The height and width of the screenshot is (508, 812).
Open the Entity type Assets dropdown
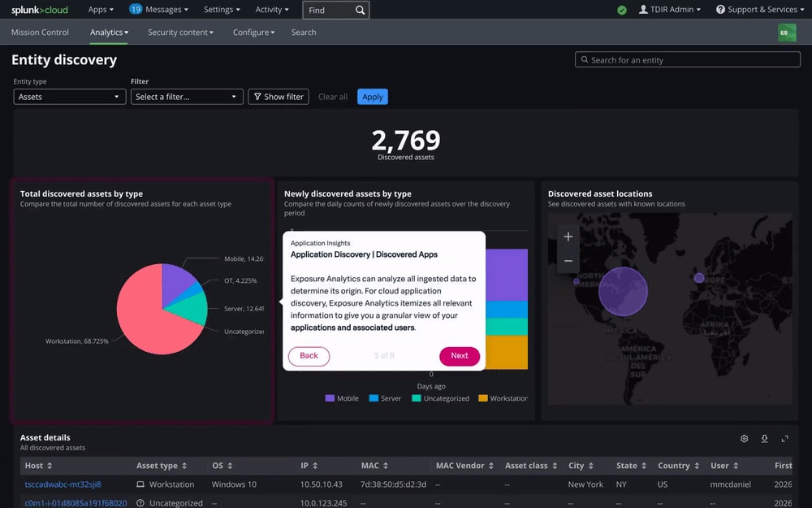coord(69,97)
